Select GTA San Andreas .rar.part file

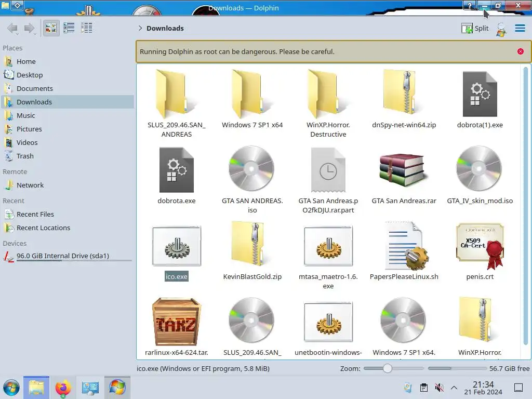pos(328,180)
